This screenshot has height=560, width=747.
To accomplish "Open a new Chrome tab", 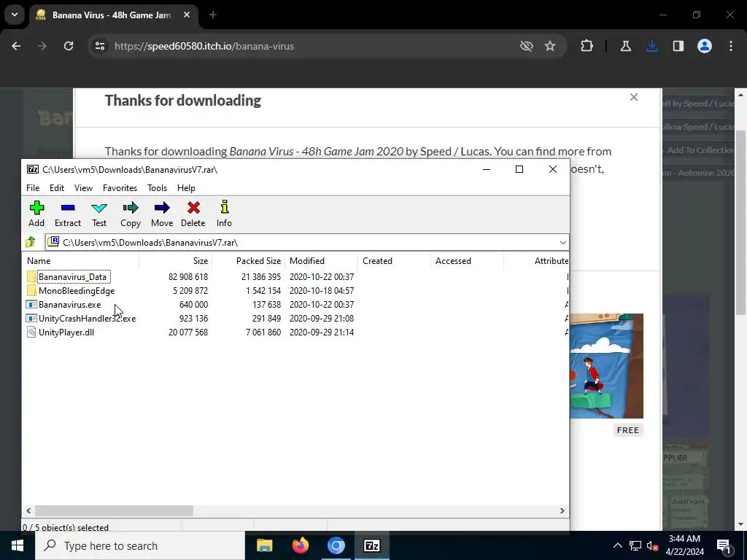I will [213, 15].
